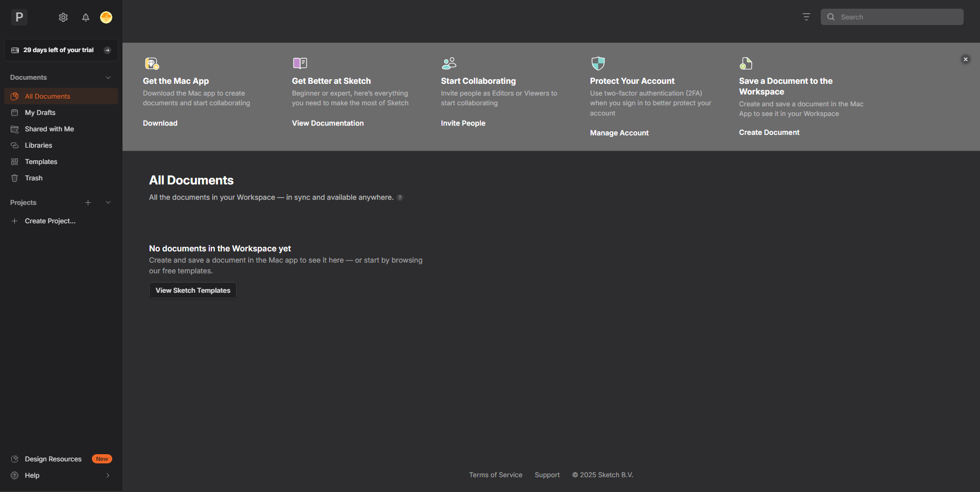
Task: Open the workspace P logo
Action: point(19,17)
